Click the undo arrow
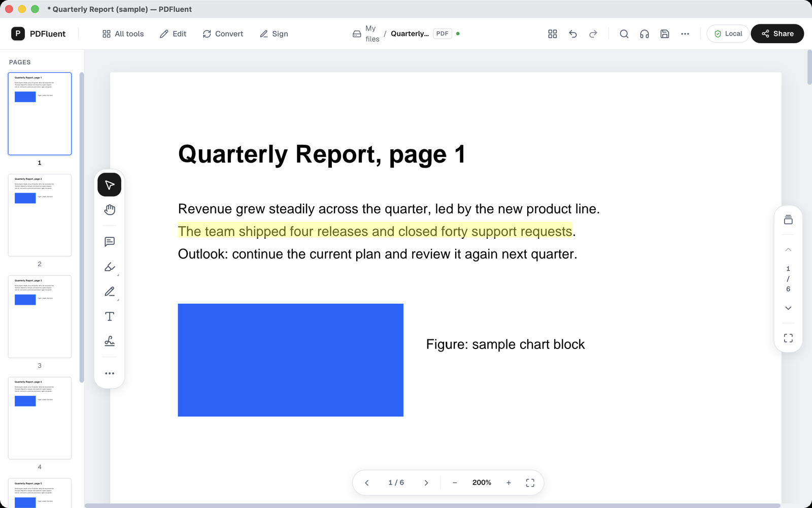The image size is (812, 508). pos(573,34)
